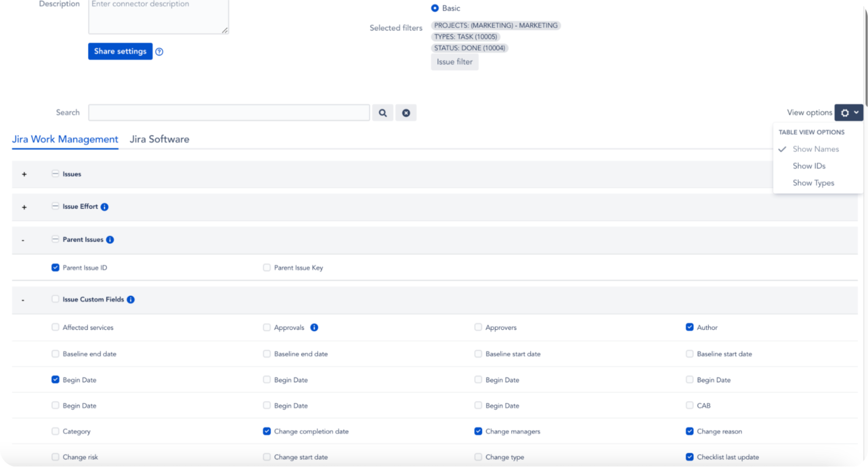Click the Share settings button
Image resolution: width=868 pixels, height=467 pixels.
pos(120,51)
